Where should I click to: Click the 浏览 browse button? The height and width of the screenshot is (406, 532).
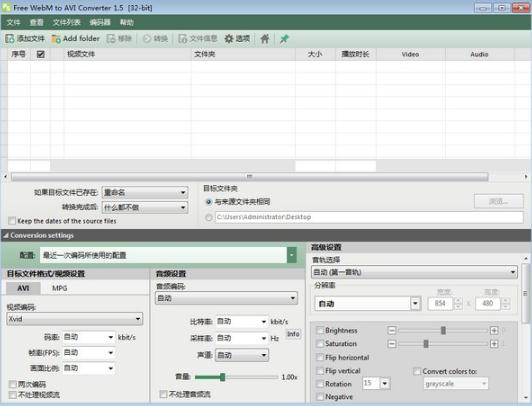[498, 201]
